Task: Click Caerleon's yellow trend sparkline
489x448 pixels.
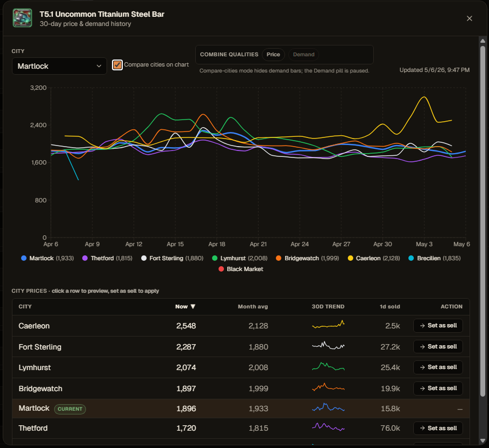Action: coord(328,325)
